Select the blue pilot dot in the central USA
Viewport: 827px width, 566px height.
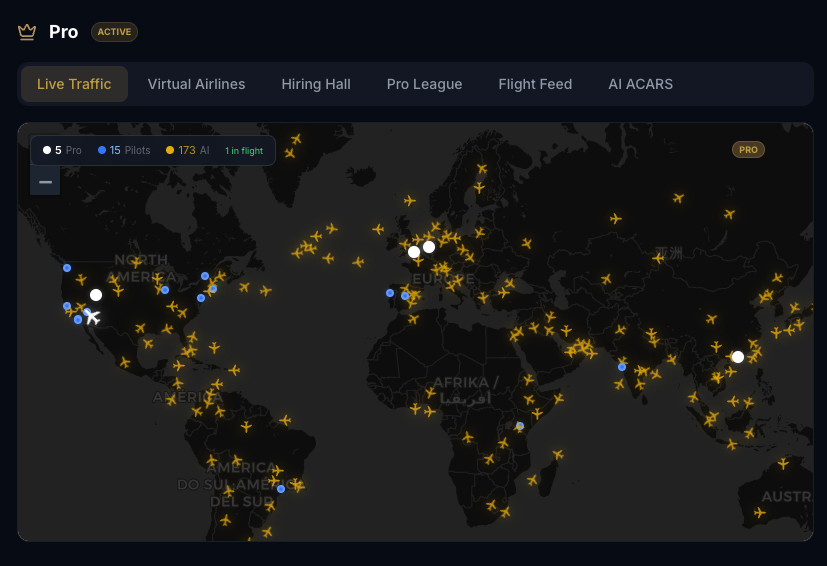165,290
